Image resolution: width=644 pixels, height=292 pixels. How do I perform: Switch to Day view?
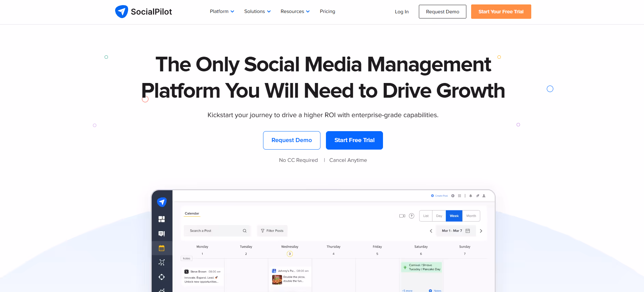tap(439, 216)
